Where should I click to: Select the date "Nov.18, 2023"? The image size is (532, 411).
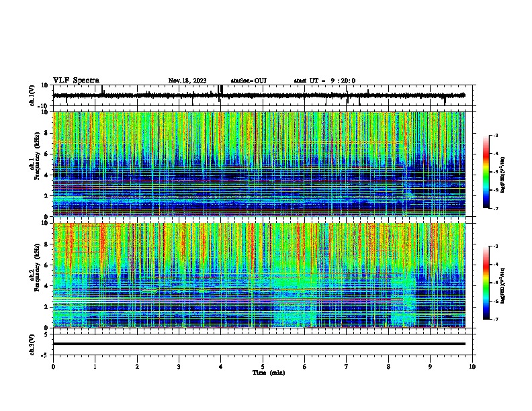tap(187, 81)
